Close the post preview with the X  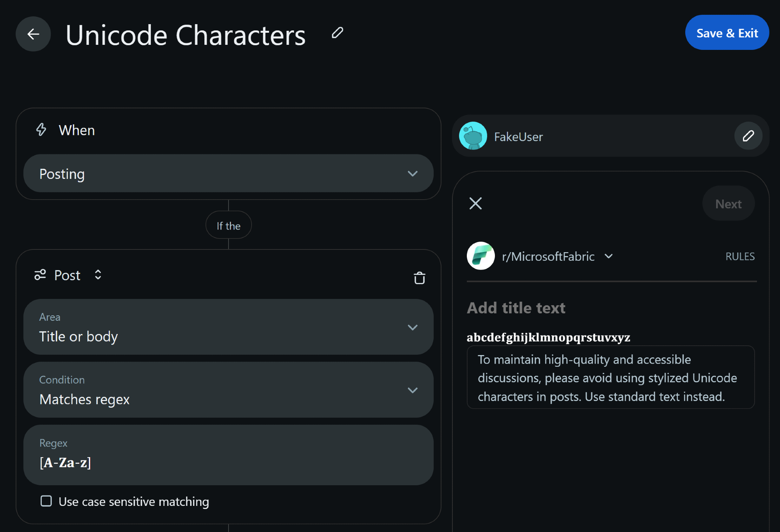pos(475,203)
